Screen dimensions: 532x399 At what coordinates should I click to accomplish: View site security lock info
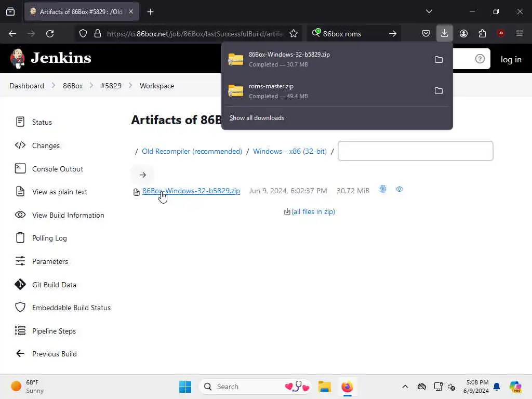(x=98, y=34)
